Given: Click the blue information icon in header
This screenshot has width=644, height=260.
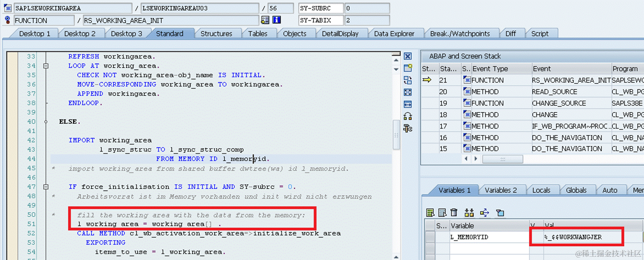Looking at the screenshot, I should (276, 20).
